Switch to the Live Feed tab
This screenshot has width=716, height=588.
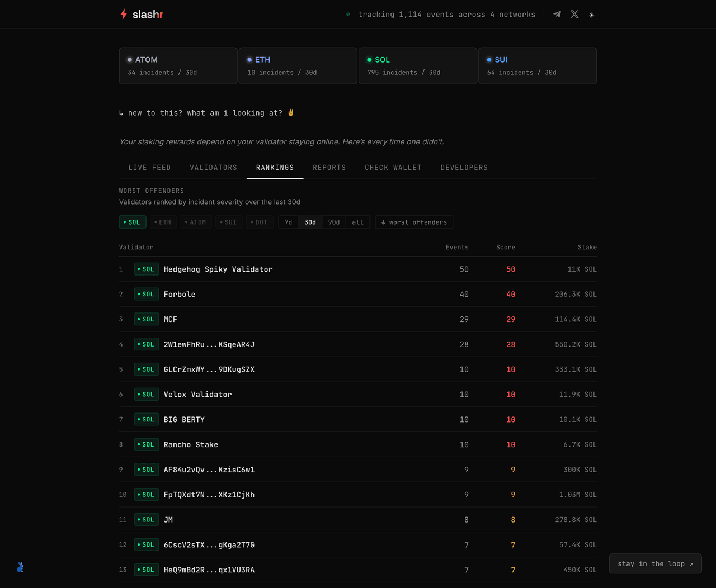tap(149, 168)
